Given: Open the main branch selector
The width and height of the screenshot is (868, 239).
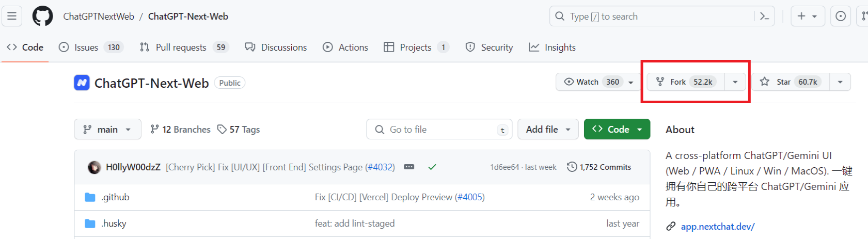Looking at the screenshot, I should 107,130.
